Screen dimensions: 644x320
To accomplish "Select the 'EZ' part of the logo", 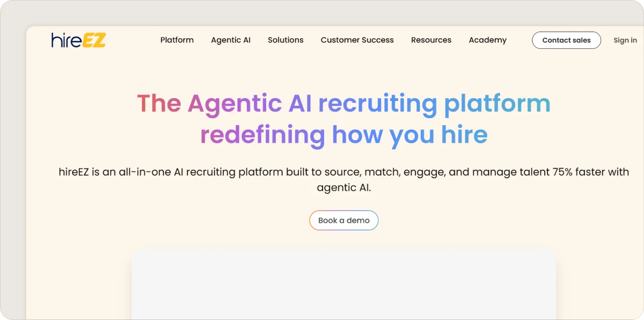I will click(x=93, y=39).
